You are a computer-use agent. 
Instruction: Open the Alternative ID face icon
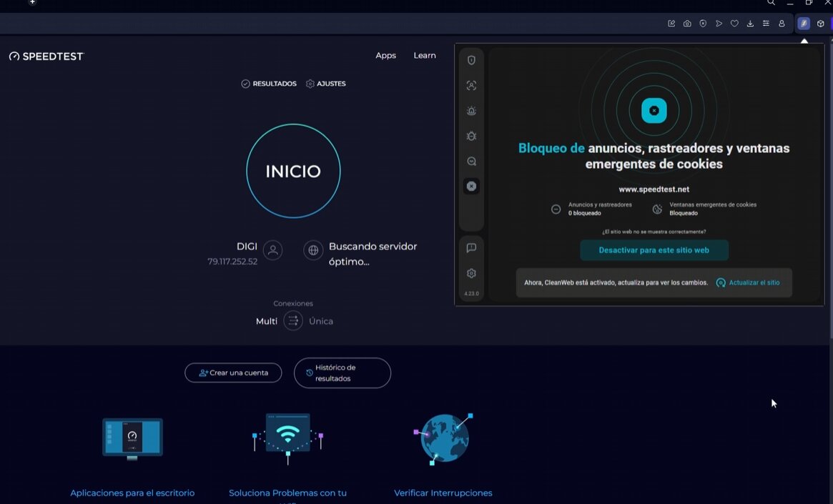click(x=471, y=86)
